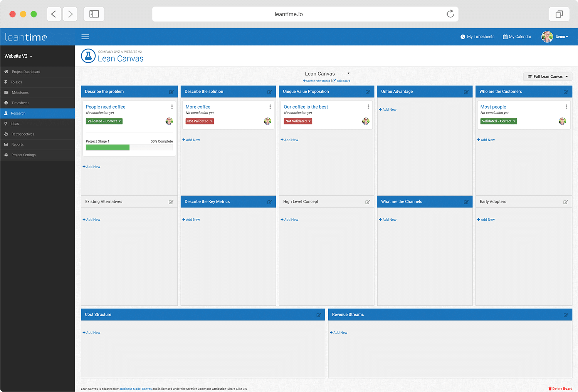The height and width of the screenshot is (392, 578).
Task: Open options menu on Our coffee is the best card
Action: 368,107
